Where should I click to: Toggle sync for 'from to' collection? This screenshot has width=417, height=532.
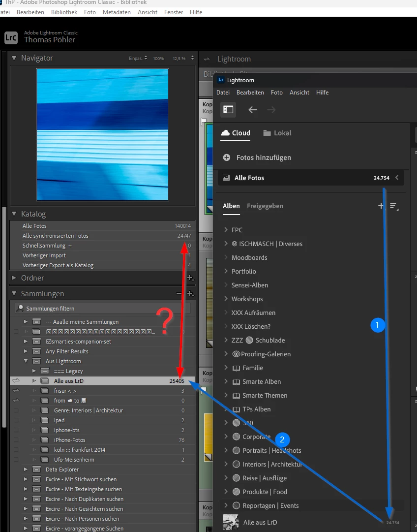(16, 401)
